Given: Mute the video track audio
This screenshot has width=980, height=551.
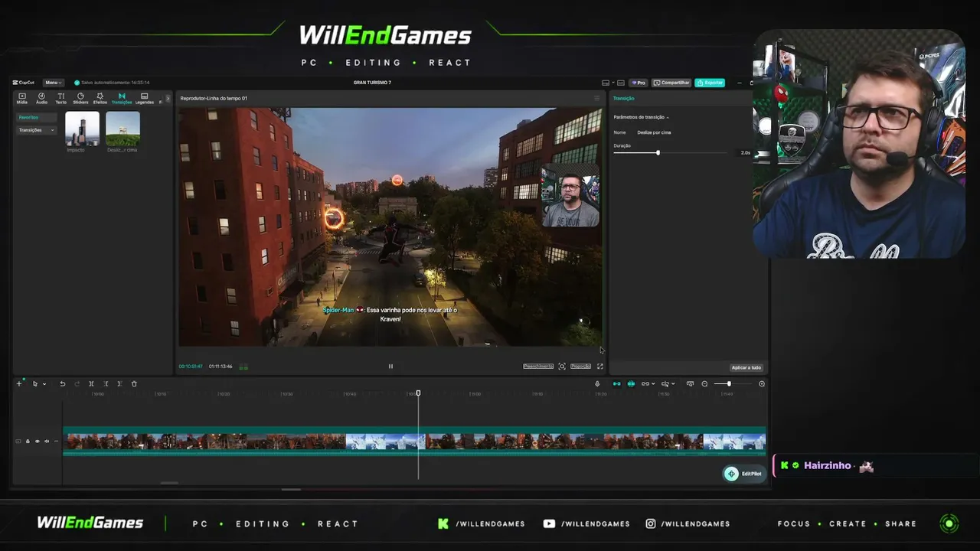Looking at the screenshot, I should 46,441.
